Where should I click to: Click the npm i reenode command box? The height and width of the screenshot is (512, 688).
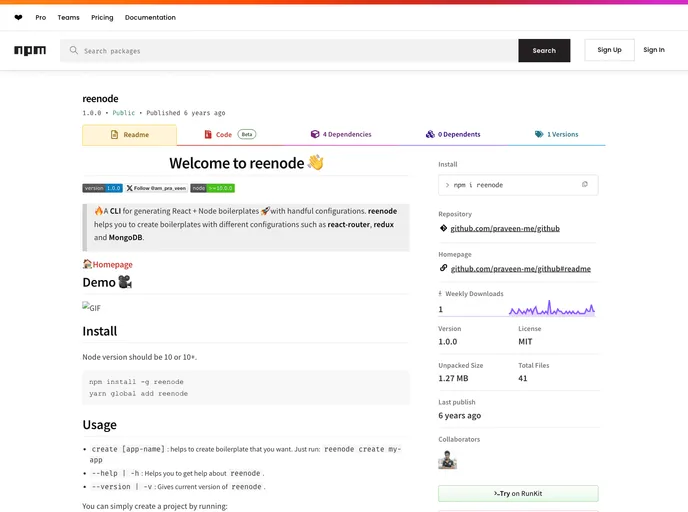pyautogui.click(x=518, y=185)
